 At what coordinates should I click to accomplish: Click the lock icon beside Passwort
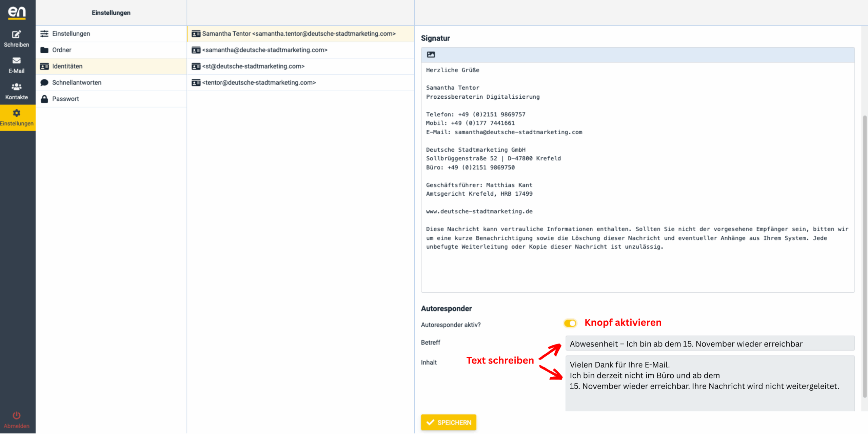pos(44,99)
